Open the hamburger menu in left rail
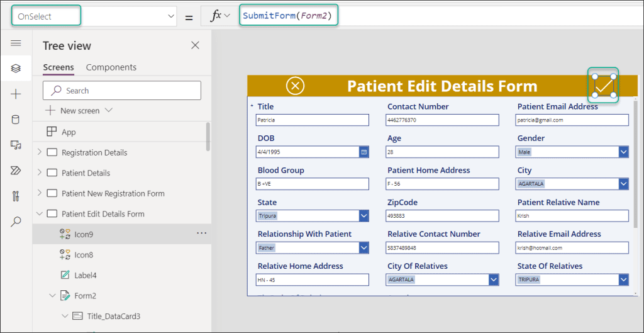Viewport: 644px width, 333px height. 16,43
